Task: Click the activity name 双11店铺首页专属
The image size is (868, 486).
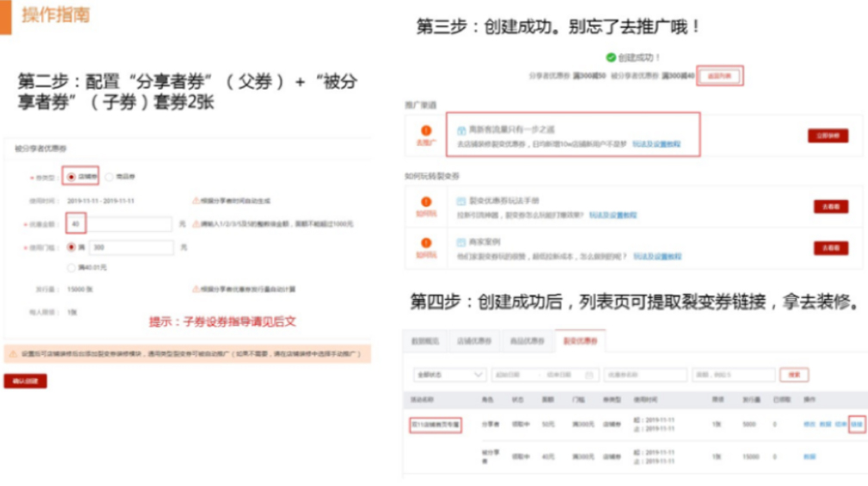Action: 436,425
